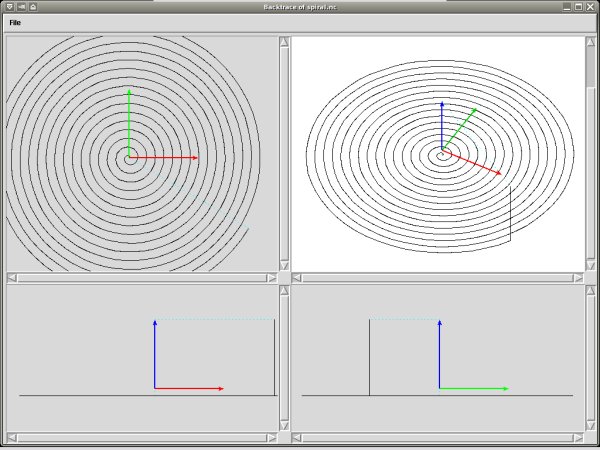
Task: Click right arrow of bottom-left view horizontal scrollbar
Action: coord(272,437)
